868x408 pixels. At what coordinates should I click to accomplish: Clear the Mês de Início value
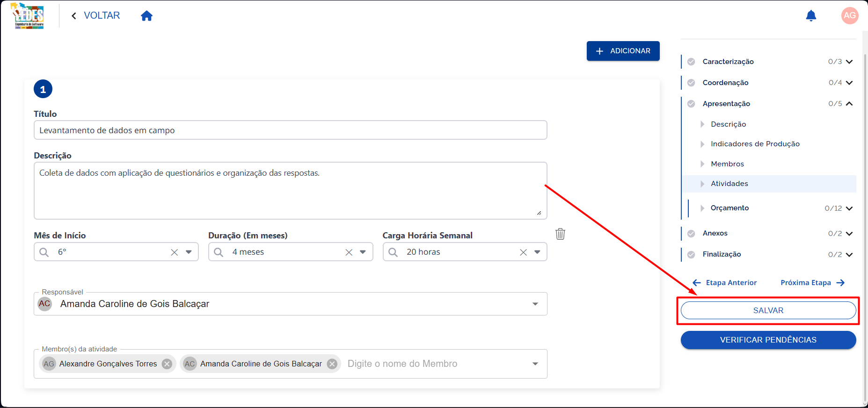[x=175, y=252]
